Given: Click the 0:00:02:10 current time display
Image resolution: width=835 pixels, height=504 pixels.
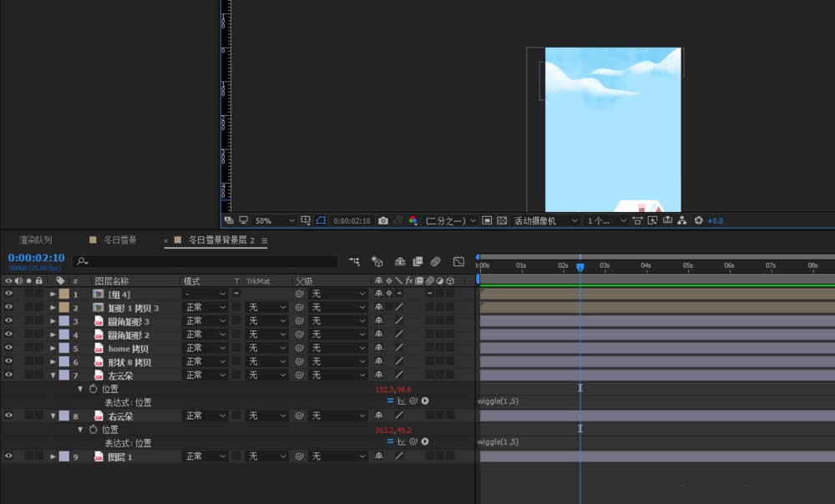Looking at the screenshot, I should [x=36, y=258].
